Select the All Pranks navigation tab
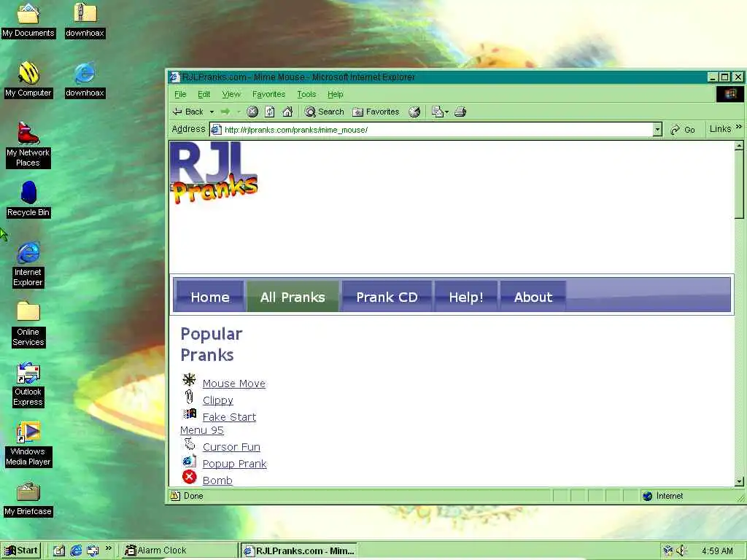 (x=293, y=297)
